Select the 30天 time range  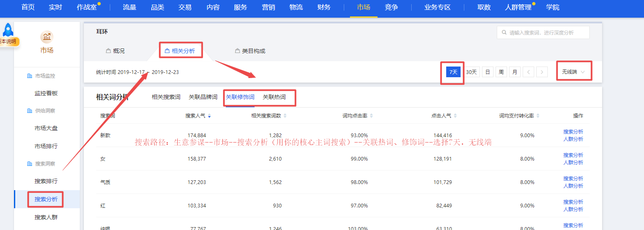pos(471,72)
